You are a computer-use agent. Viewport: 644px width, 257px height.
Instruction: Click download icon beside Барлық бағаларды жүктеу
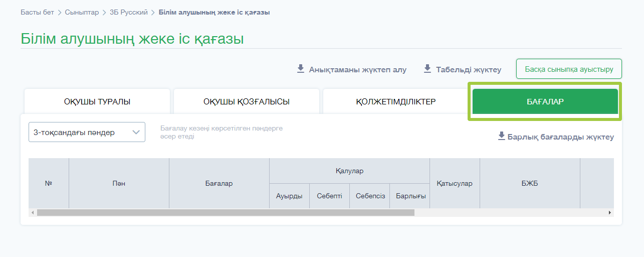click(x=501, y=136)
